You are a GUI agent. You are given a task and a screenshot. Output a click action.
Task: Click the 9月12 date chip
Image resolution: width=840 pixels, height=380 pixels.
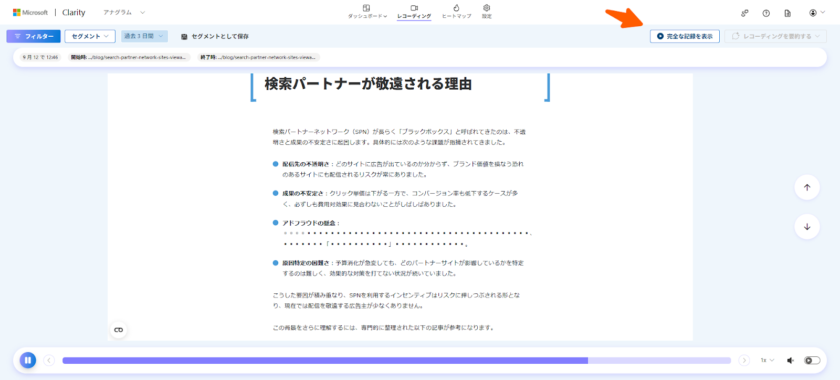click(40, 57)
